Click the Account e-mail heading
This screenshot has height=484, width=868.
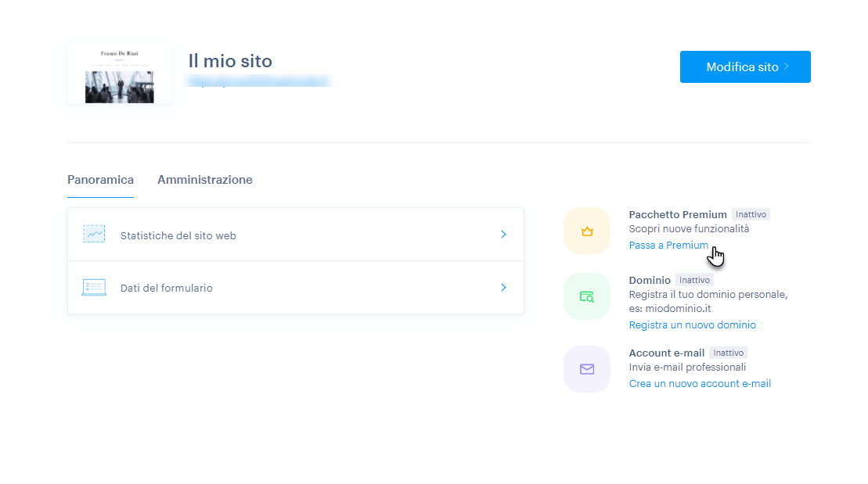[667, 353]
